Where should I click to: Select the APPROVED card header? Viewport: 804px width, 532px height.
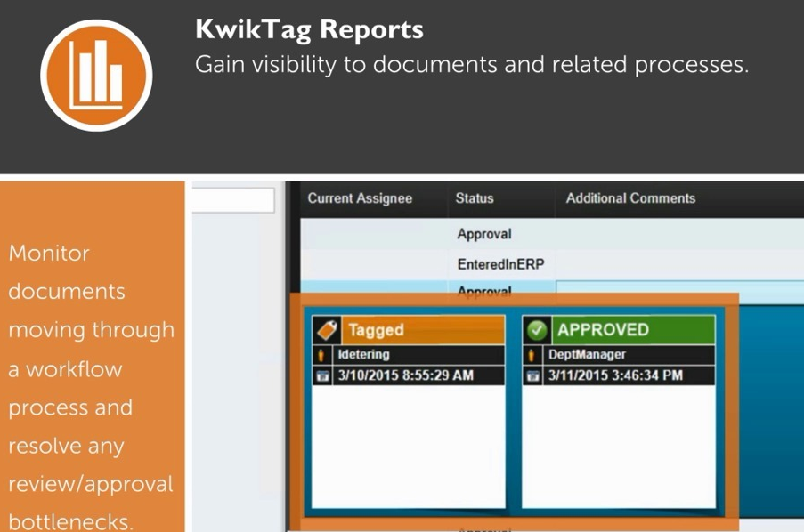pos(619,329)
